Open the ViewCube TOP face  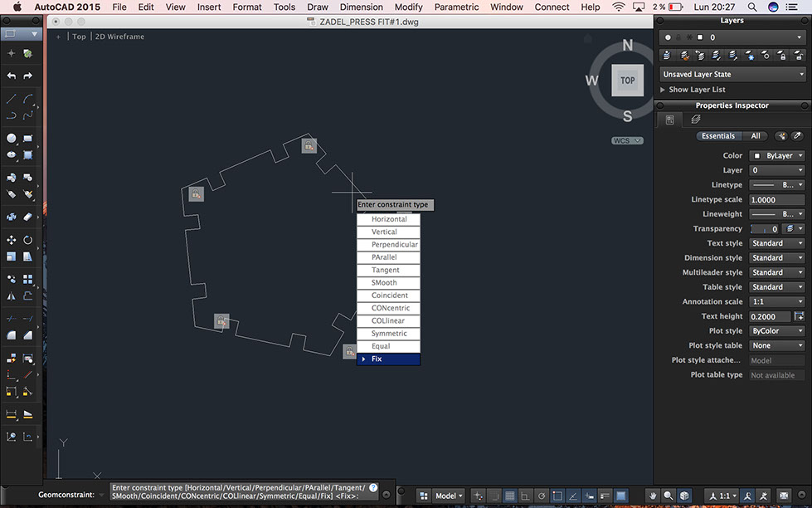point(627,81)
